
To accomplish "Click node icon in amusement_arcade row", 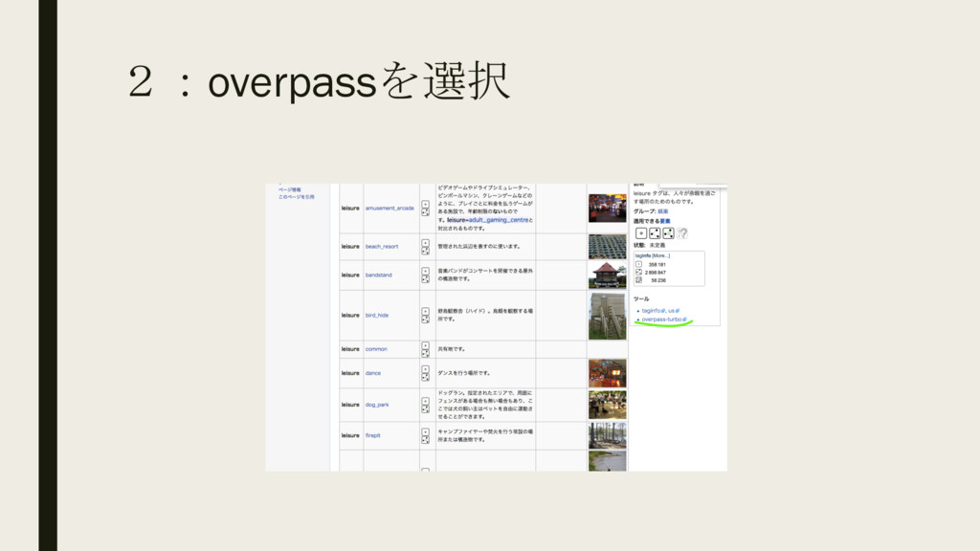I will click(425, 205).
